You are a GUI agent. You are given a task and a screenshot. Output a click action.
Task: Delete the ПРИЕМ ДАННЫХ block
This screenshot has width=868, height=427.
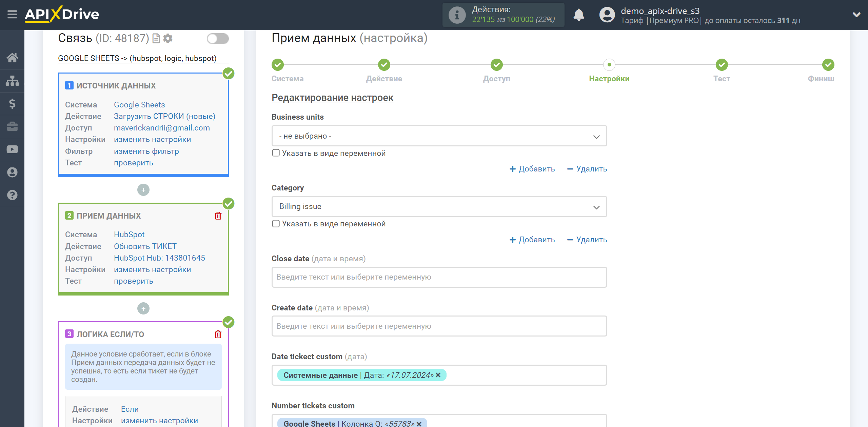(x=218, y=216)
